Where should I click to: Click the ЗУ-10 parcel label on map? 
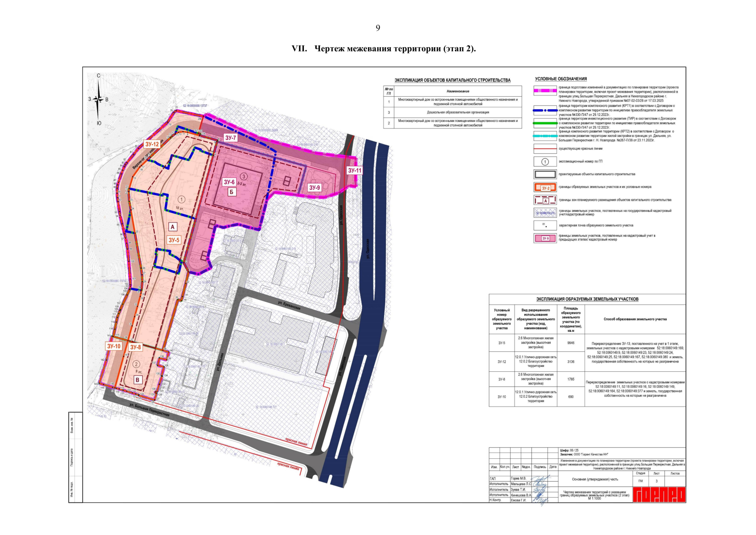coord(114,346)
